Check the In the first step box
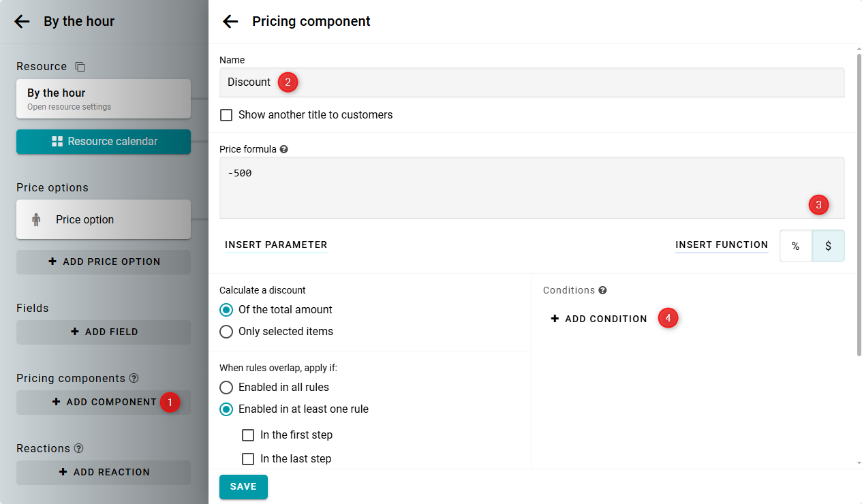Screen dimensions: 862x504 point(248,435)
